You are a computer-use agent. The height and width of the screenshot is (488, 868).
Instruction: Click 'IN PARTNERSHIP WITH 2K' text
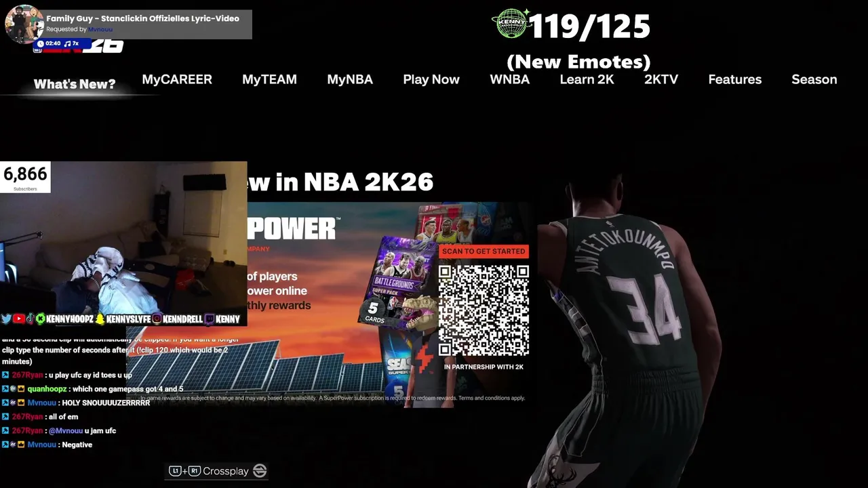tap(484, 367)
